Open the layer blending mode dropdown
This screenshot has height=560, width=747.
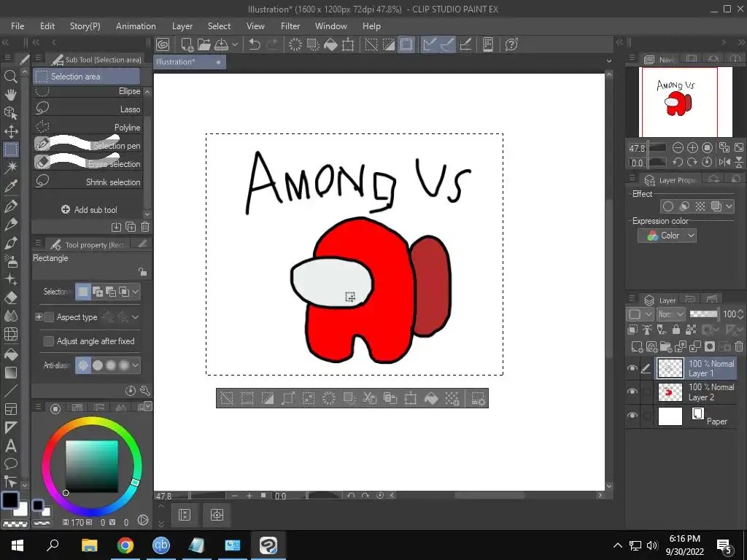click(671, 314)
